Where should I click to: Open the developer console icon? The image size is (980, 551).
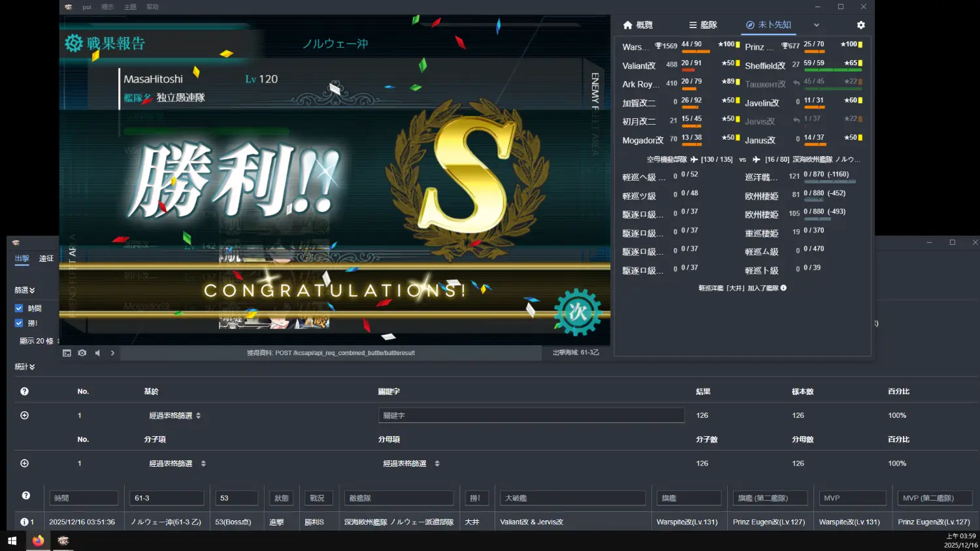click(x=67, y=353)
